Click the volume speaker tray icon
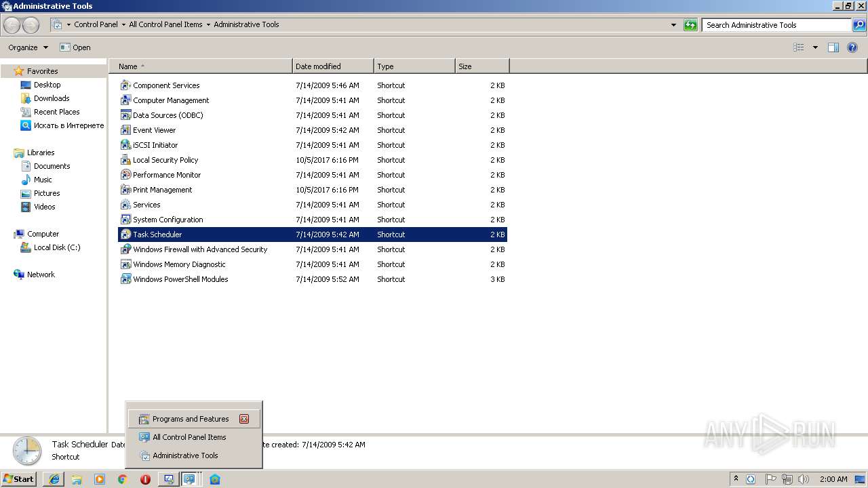Image resolution: width=868 pixels, height=488 pixels. click(x=804, y=479)
